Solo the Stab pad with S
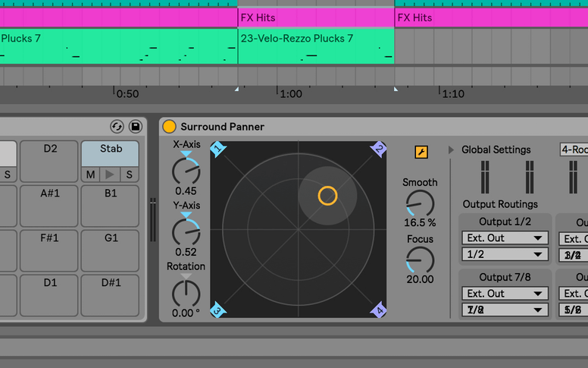This screenshot has height=368, width=588. [x=130, y=175]
